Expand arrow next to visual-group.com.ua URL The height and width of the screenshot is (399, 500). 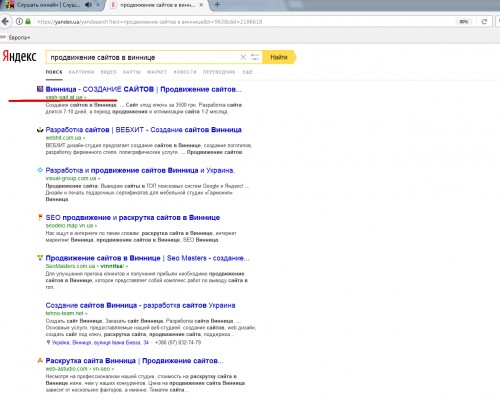(x=99, y=179)
